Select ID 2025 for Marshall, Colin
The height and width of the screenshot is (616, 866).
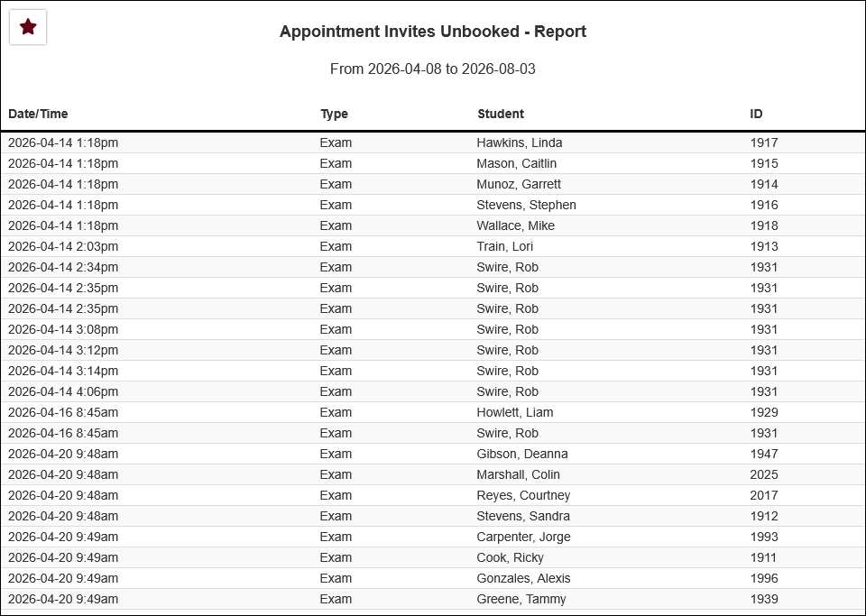(764, 474)
